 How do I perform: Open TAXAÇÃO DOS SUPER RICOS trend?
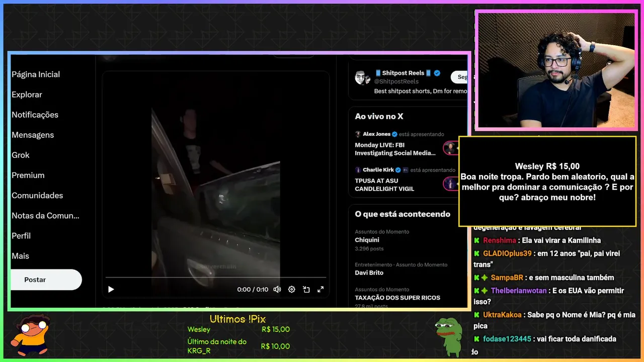coord(397,298)
